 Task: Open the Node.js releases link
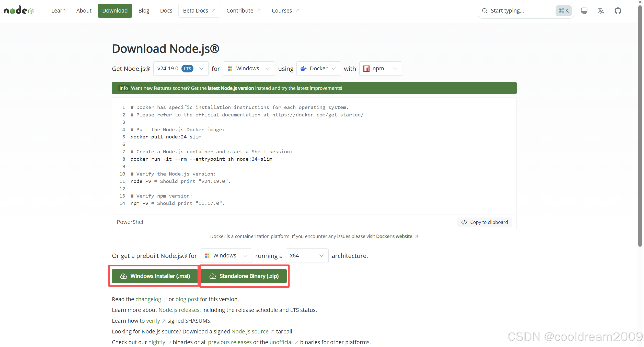(179, 310)
